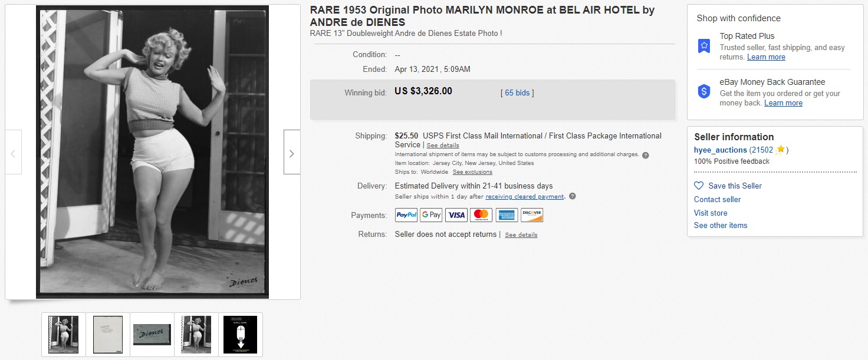The image size is (868, 360).
Task: Click the Mastercard payment icon
Action: click(482, 215)
